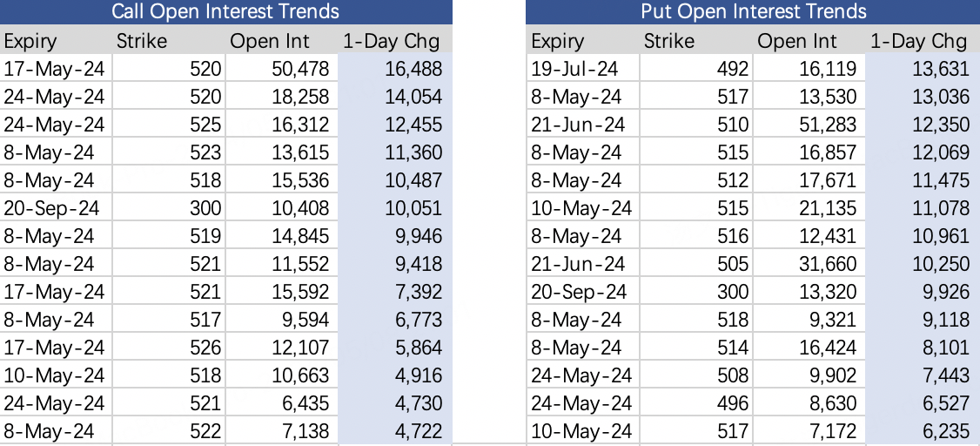Select the put strike cell 496

click(x=696, y=403)
